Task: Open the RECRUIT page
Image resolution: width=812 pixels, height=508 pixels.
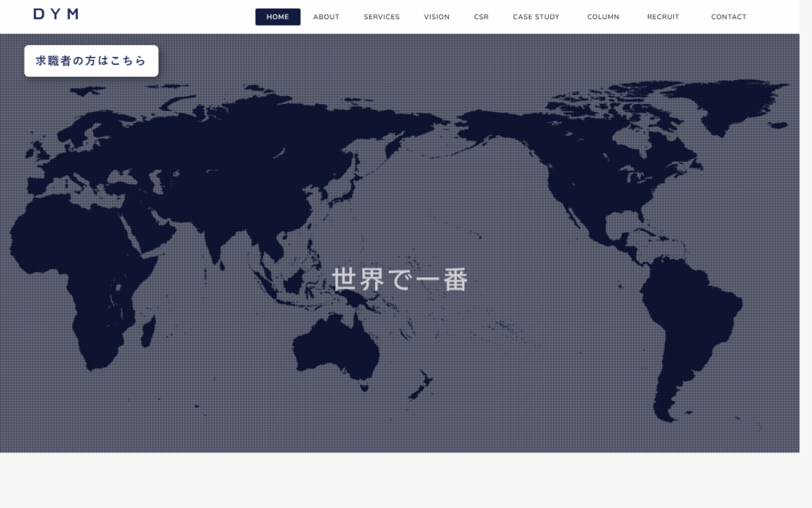Action: click(x=663, y=17)
